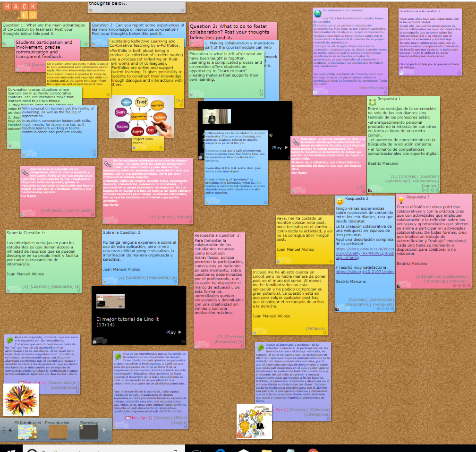Viewport: 476px width, 452px height.
Task: Open the doi.org link in Respuesta 2
Action: click(364, 272)
